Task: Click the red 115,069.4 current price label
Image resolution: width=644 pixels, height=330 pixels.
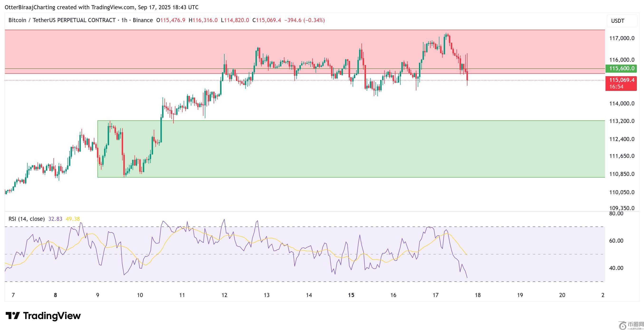Action: 621,80
